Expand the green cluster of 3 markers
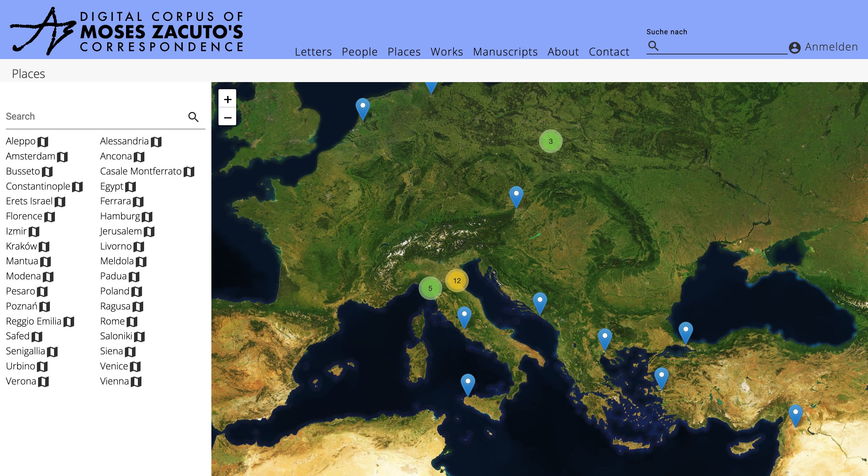Image resolution: width=868 pixels, height=476 pixels. point(550,141)
